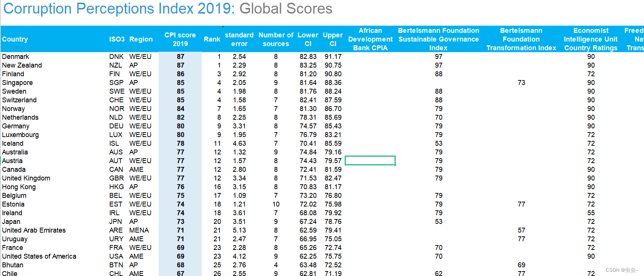Click the Switzerland country cell
This screenshot has width=644, height=276.
click(x=19, y=100)
